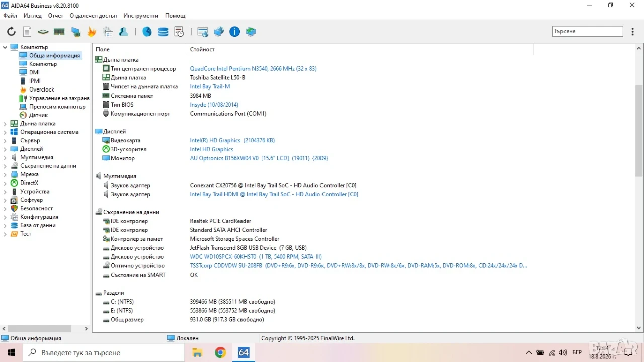Open the Файл menu
The image size is (644, 362).
point(10,16)
